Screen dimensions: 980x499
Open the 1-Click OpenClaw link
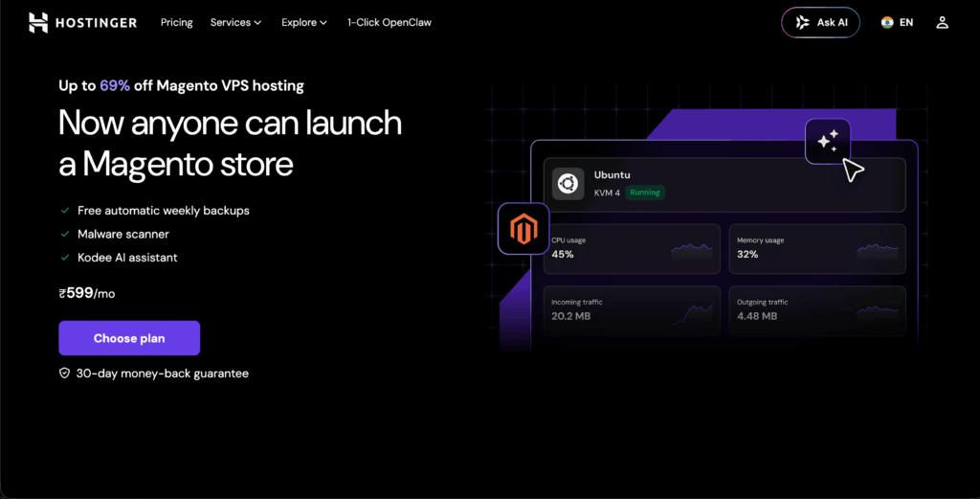point(390,23)
